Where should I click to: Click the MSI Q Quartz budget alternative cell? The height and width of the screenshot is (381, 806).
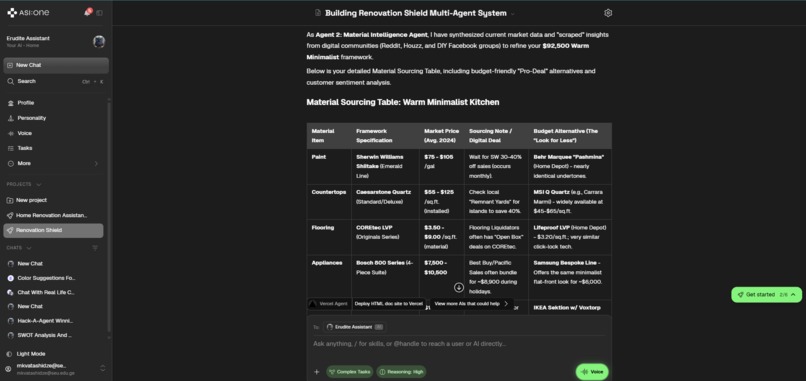(x=570, y=202)
